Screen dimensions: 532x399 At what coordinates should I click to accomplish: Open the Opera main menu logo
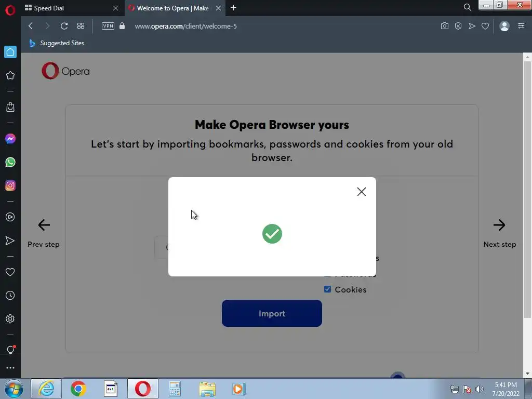coord(10,10)
